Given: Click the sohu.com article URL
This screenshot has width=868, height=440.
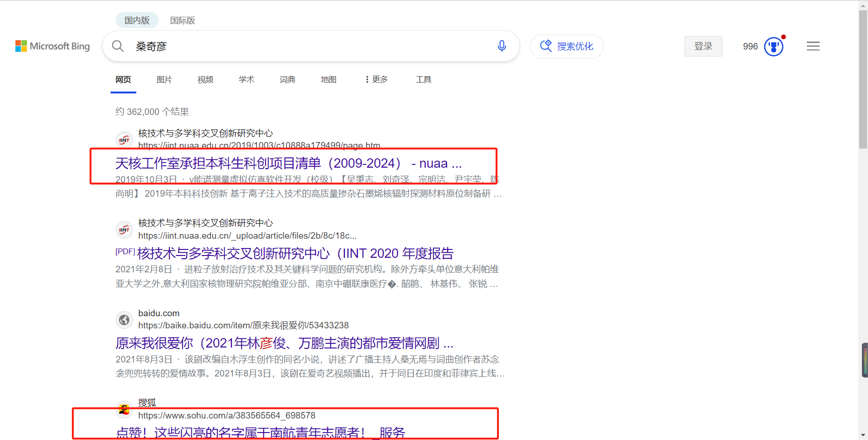Looking at the screenshot, I should pos(227,416).
